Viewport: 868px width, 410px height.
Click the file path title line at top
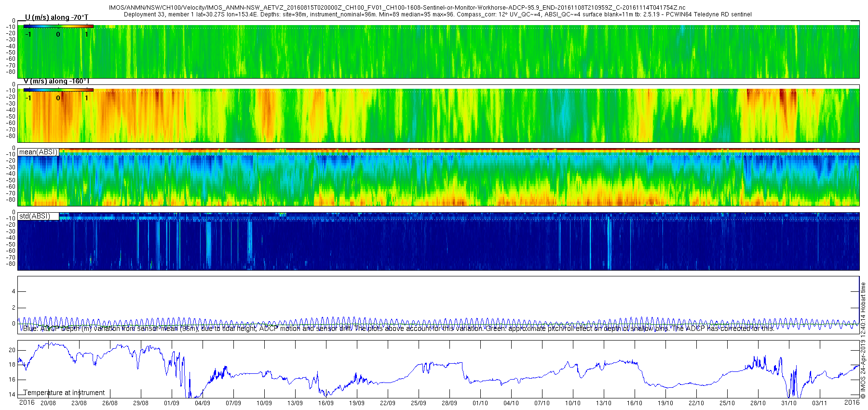coord(397,8)
